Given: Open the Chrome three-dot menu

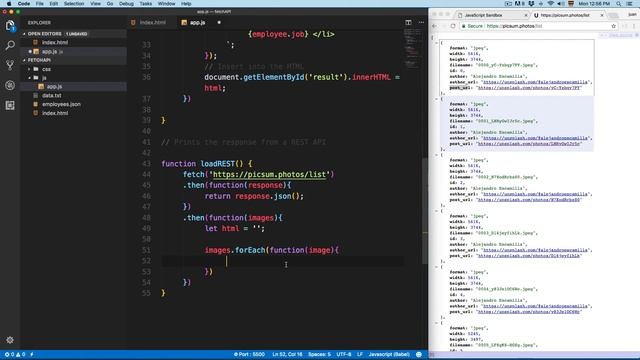Looking at the screenshot, I should [x=634, y=26].
